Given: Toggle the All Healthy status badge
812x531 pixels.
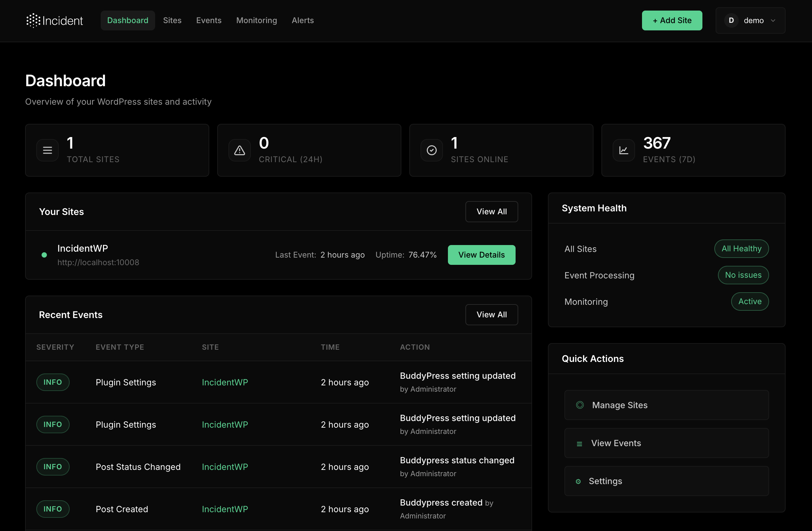Looking at the screenshot, I should (x=741, y=248).
